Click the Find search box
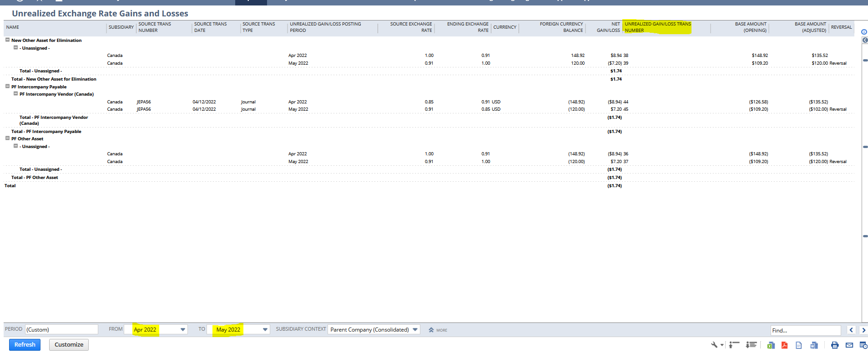Image resolution: width=868 pixels, height=353 pixels. tap(806, 330)
